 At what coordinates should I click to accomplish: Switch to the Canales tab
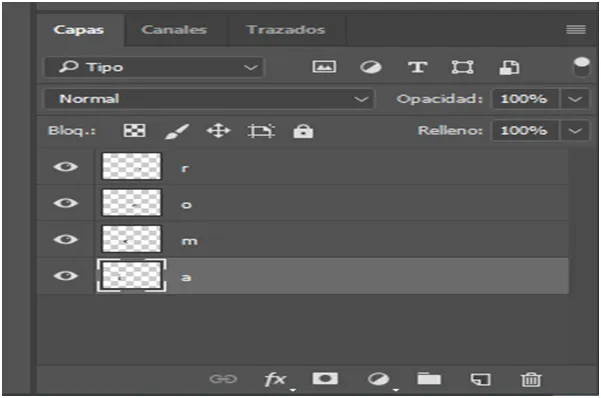click(x=174, y=30)
